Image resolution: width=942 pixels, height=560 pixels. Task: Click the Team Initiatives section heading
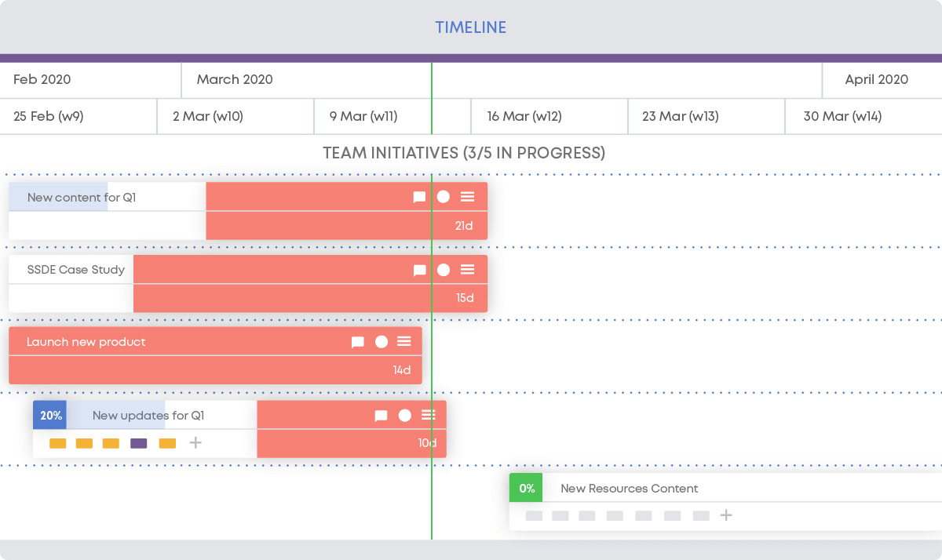point(464,153)
